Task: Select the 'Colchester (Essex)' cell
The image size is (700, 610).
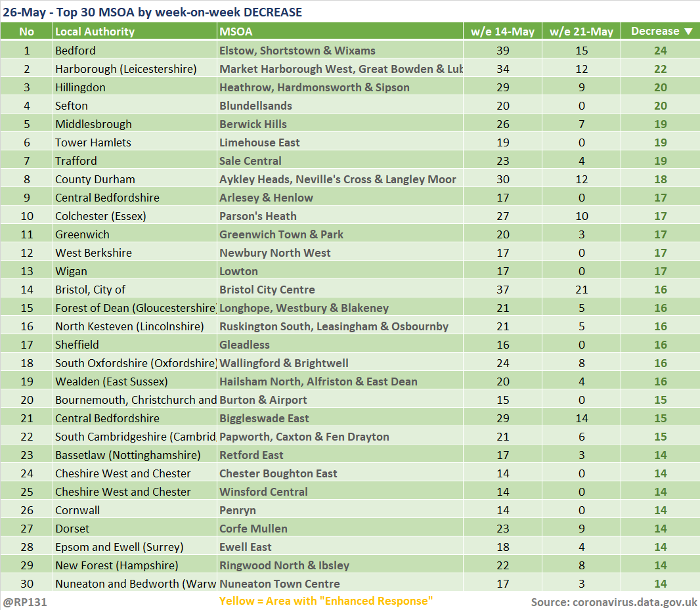Action: click(135, 215)
